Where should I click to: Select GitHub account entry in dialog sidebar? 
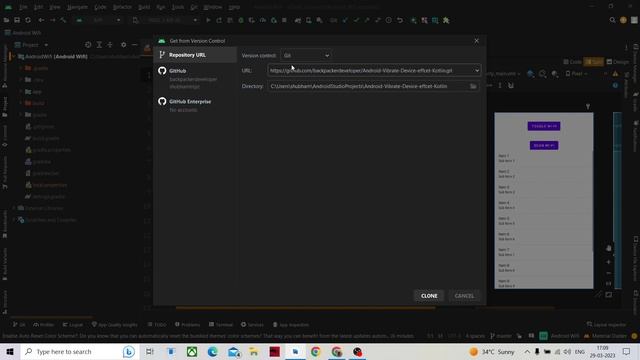pyautogui.click(x=195, y=78)
